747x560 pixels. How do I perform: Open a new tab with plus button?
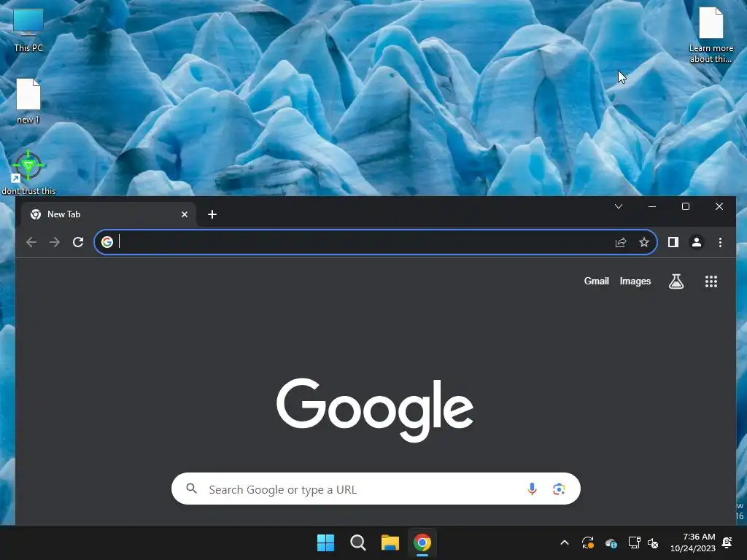[x=212, y=215]
